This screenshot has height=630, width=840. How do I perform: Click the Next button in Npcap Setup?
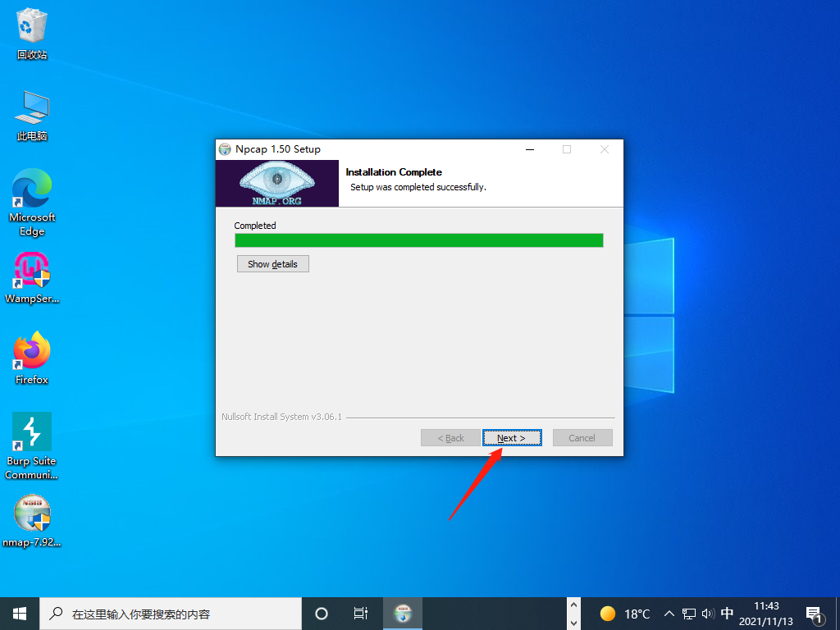tap(512, 438)
